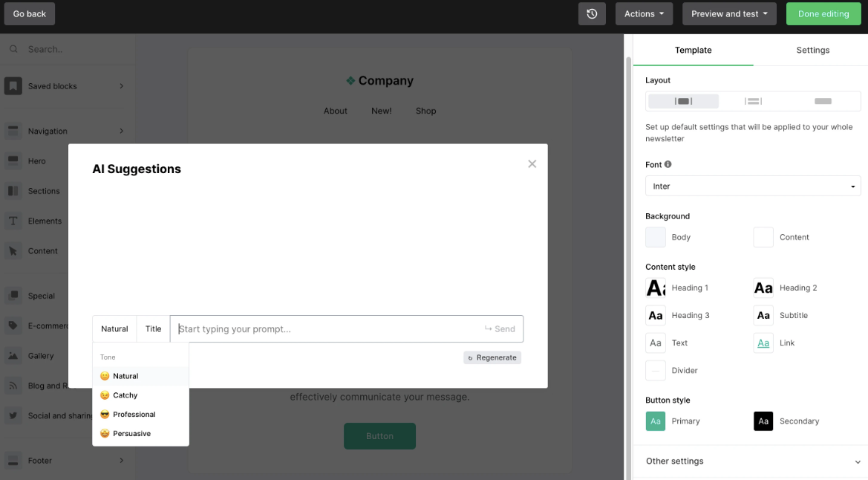Select the full-width layout option
Viewport: 868px width, 480px height.
[x=823, y=101]
